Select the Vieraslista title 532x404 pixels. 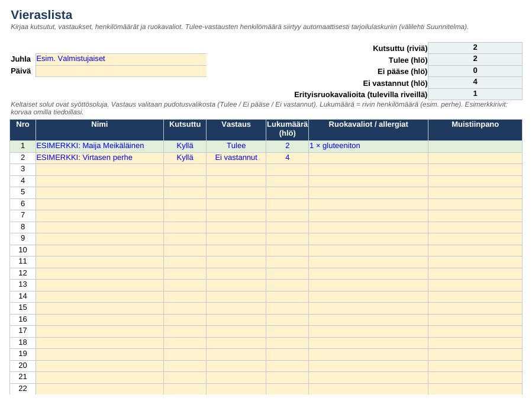[41, 15]
